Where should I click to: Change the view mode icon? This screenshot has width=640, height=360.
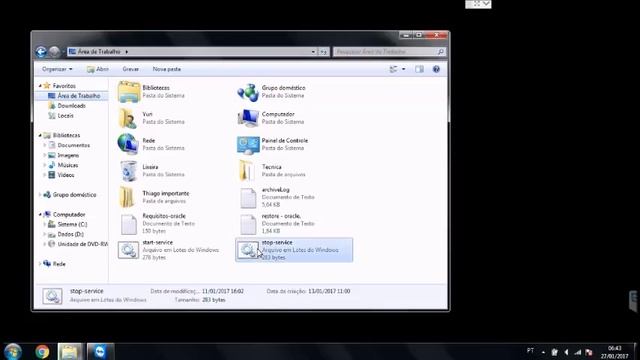coord(393,69)
